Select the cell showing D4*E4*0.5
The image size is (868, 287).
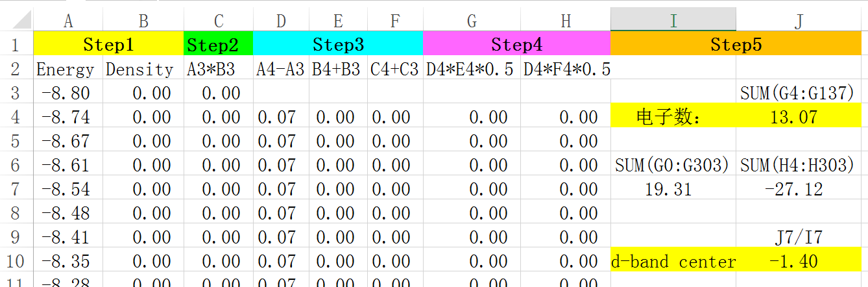(x=472, y=69)
